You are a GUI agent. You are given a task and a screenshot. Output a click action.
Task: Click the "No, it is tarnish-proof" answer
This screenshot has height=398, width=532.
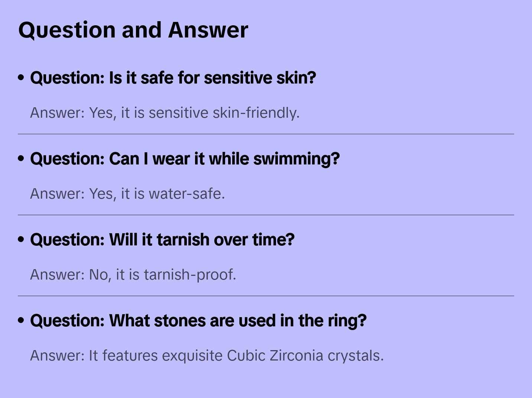pyautogui.click(x=133, y=275)
